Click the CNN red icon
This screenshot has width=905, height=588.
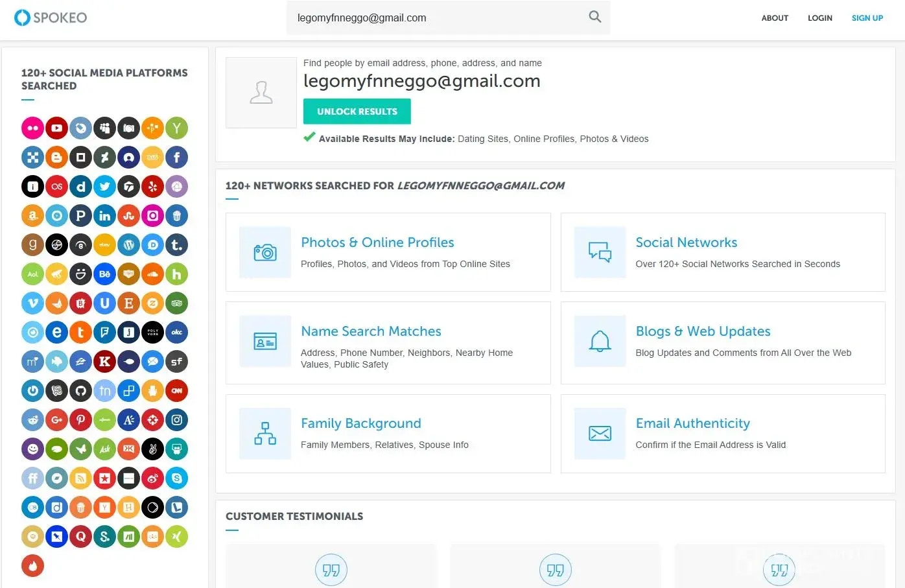(x=176, y=391)
